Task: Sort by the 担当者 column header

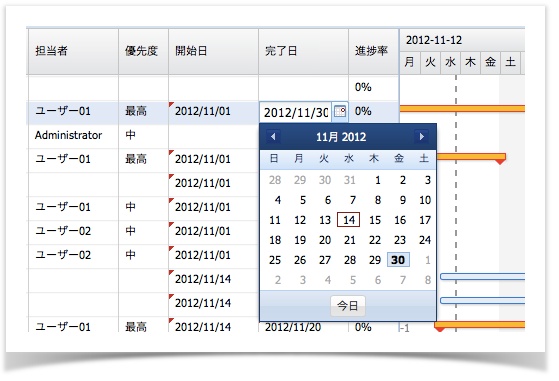Action: click(73, 51)
